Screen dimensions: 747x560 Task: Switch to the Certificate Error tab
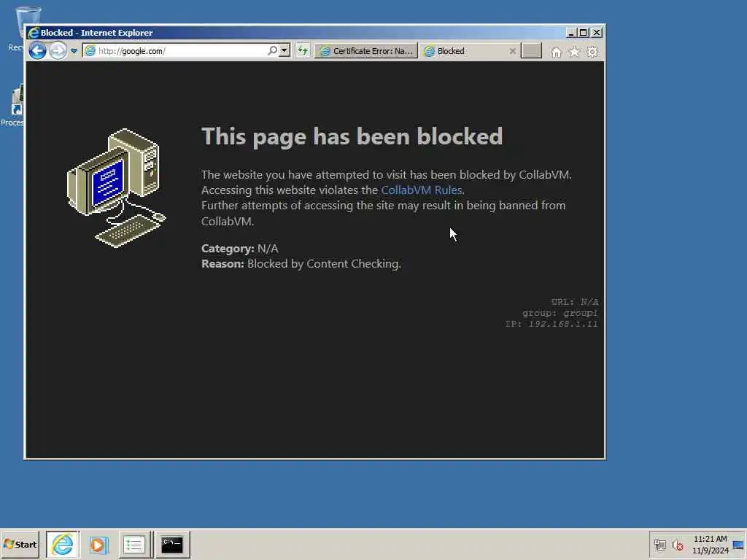point(366,51)
